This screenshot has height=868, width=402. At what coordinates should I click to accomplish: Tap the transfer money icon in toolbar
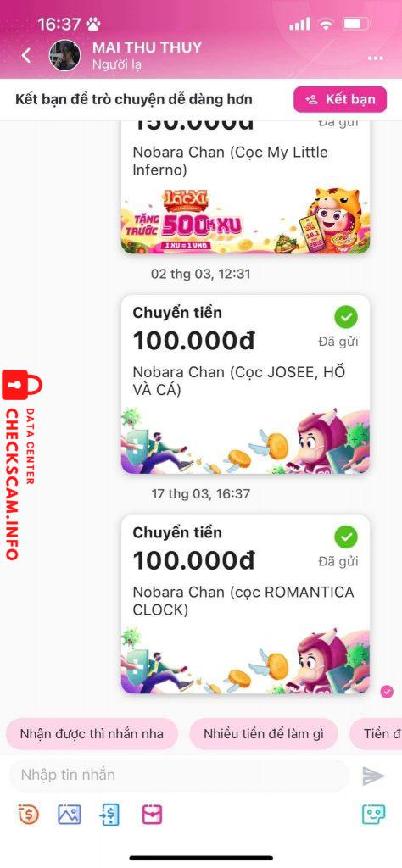tap(111, 814)
